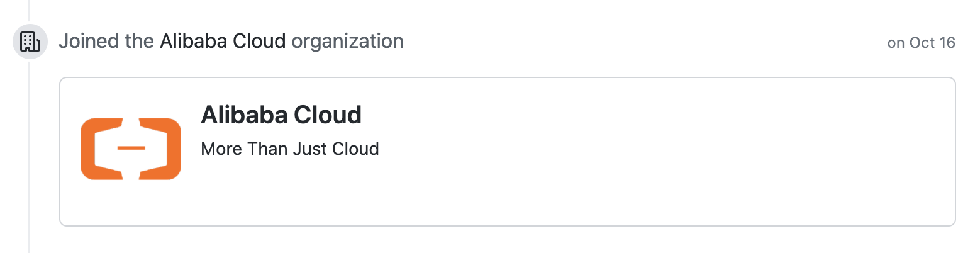Image resolution: width=980 pixels, height=253 pixels.
Task: Open Alibaba Cloud link in joined sentence
Action: tap(223, 42)
